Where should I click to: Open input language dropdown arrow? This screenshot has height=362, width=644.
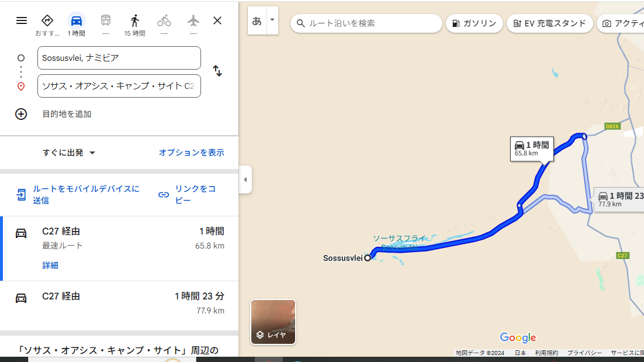point(272,20)
